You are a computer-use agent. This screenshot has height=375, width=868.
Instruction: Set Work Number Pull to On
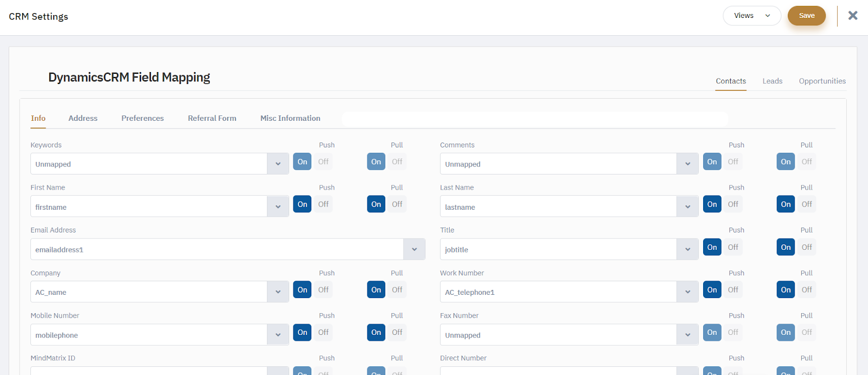click(786, 290)
